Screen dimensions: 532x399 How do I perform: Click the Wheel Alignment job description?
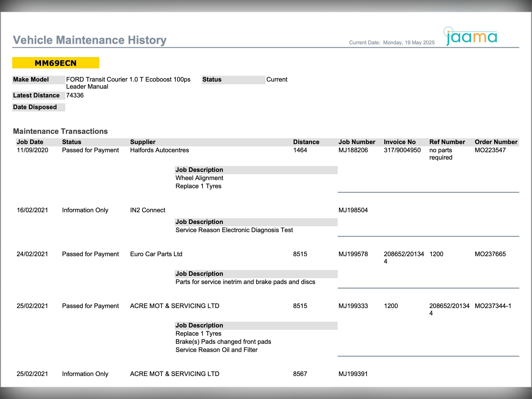pos(199,178)
